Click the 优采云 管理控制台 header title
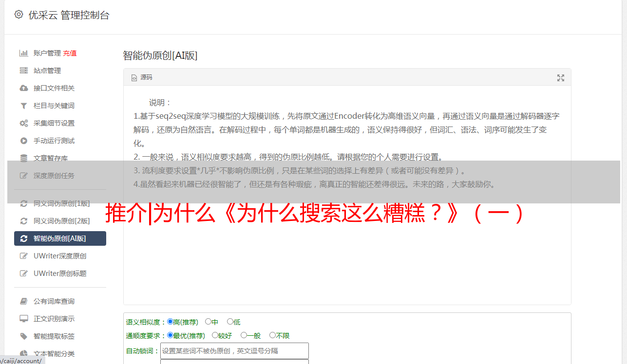This screenshot has width=627, height=364. coord(69,15)
